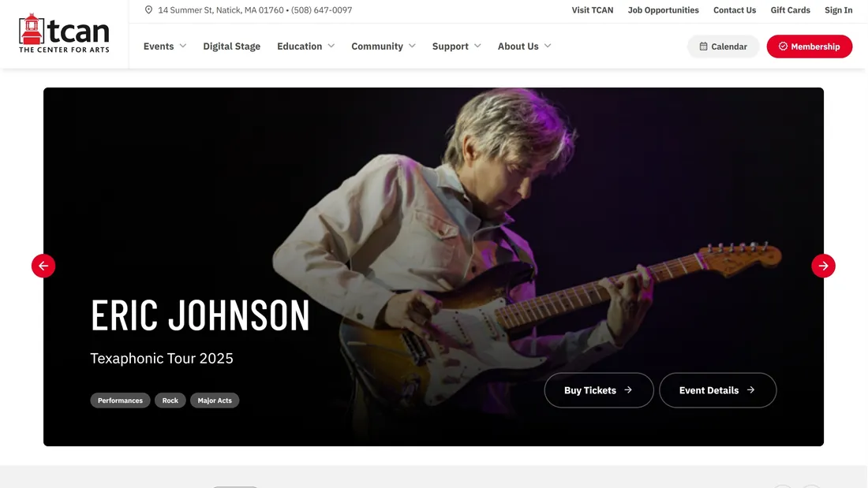Click the checkmark icon in Membership button

click(x=783, y=47)
